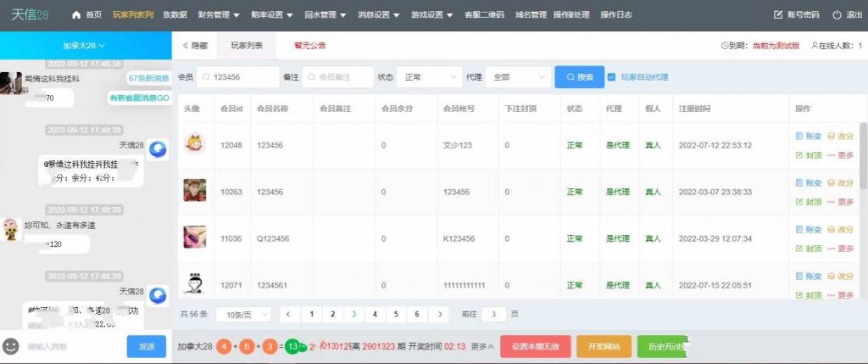Click the red 设置本期无效 button
This screenshot has width=868, height=364.
click(534, 346)
